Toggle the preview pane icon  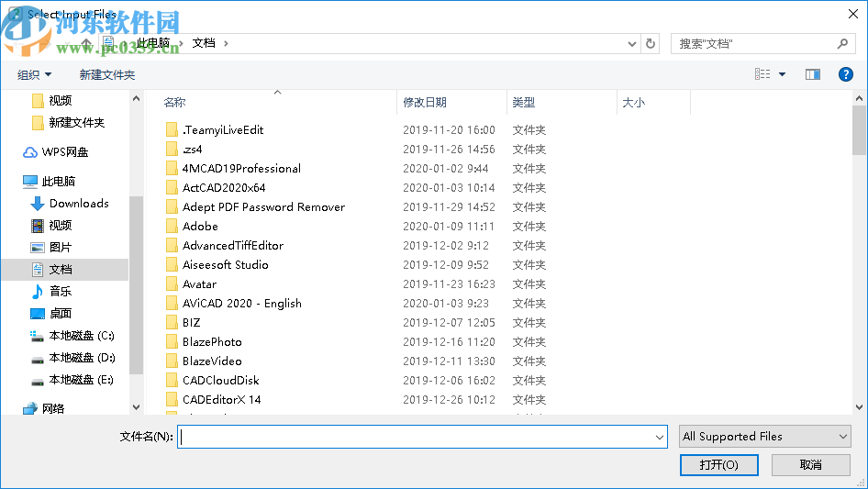click(x=813, y=74)
